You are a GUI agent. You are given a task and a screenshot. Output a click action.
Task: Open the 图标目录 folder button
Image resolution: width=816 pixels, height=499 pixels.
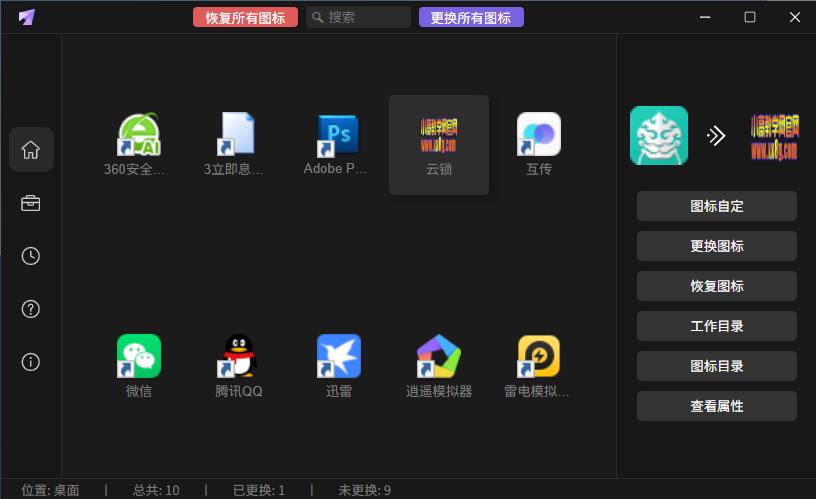tap(717, 366)
